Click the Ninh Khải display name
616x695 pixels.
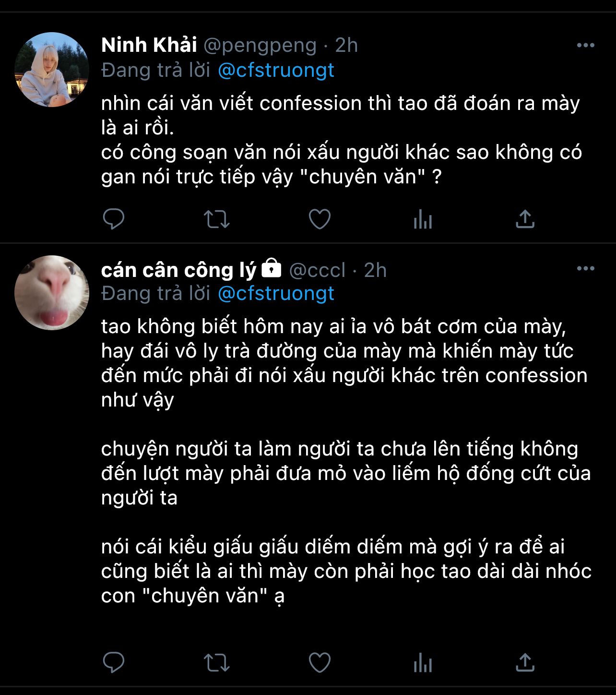[149, 45]
